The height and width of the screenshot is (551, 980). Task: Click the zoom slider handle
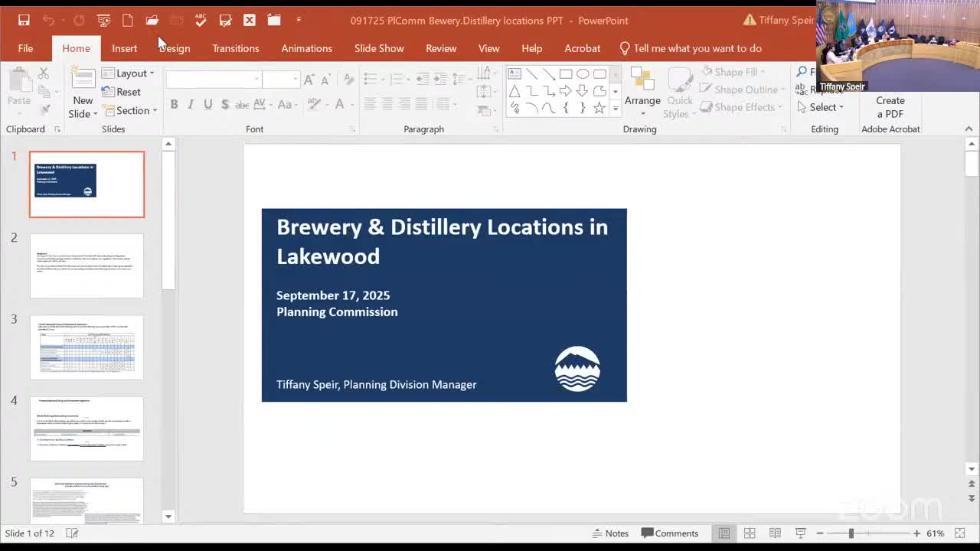[851, 533]
